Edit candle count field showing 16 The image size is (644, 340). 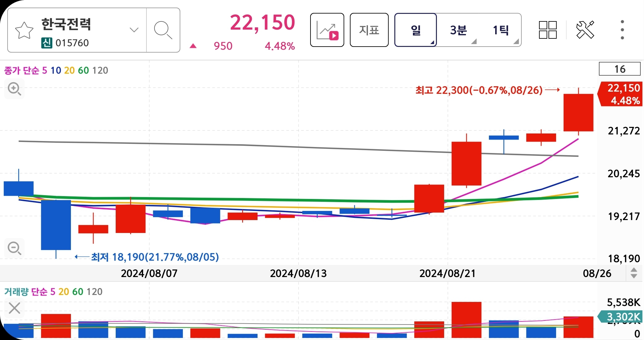click(619, 69)
